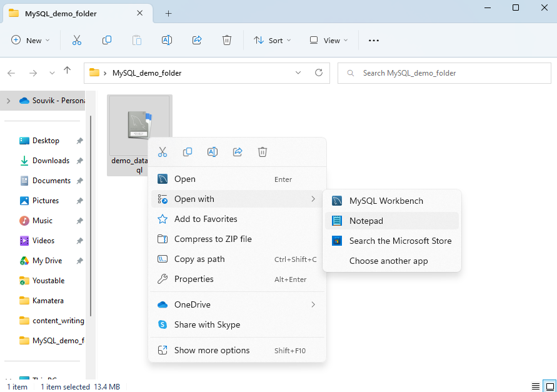Click the Refresh icon beside the address bar
The height and width of the screenshot is (392, 557).
[319, 73]
